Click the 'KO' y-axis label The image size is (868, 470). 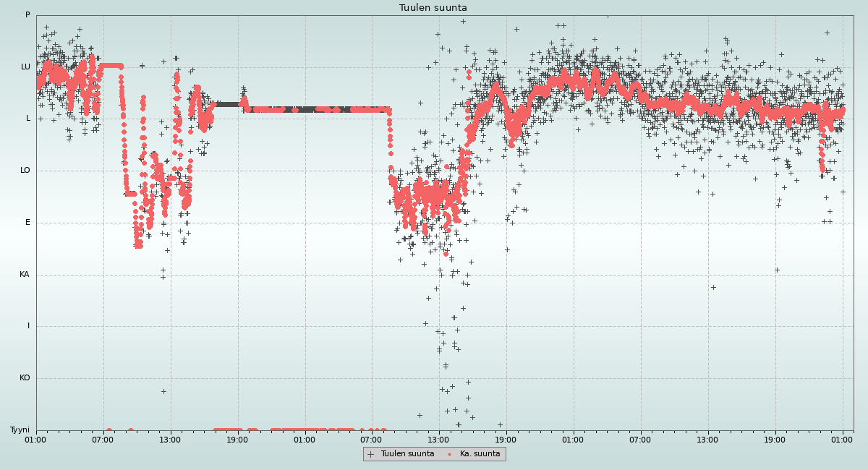[x=25, y=378]
